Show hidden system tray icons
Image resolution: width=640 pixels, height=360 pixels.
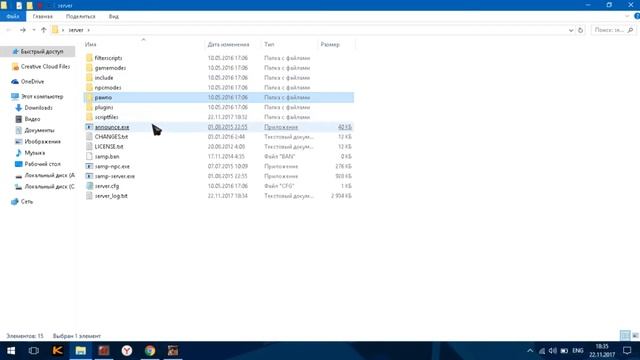coord(530,351)
